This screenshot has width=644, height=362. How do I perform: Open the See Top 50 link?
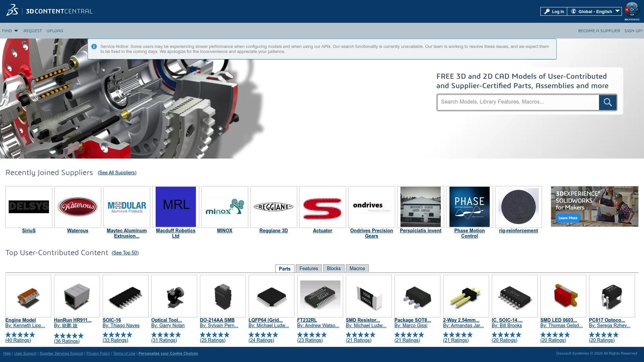point(125,253)
